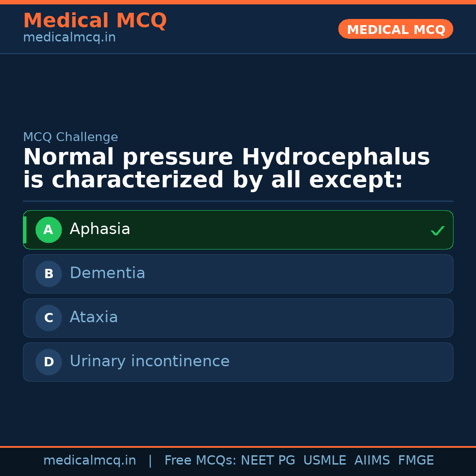Click the green bar on option A
Screen dimensions: 476x476
point(25,230)
